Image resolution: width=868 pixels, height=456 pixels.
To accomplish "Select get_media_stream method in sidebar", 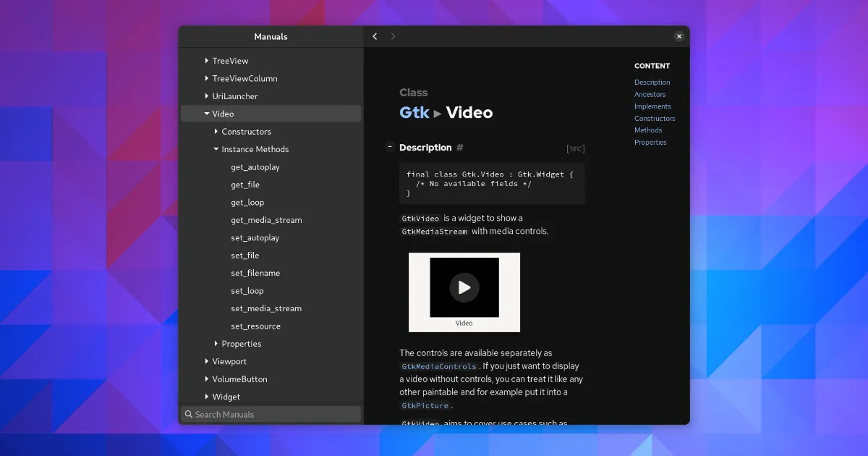I will 266,220.
